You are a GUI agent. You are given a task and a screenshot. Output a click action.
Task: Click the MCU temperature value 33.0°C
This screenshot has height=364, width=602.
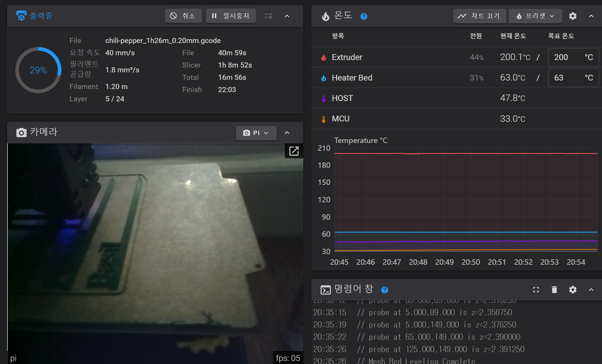point(513,119)
